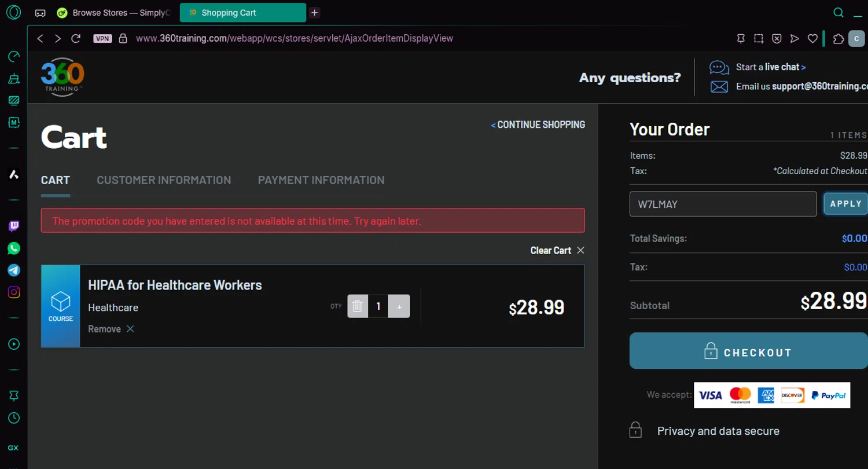The width and height of the screenshot is (868, 469).
Task: Go to Customer Information step
Action: pos(164,180)
